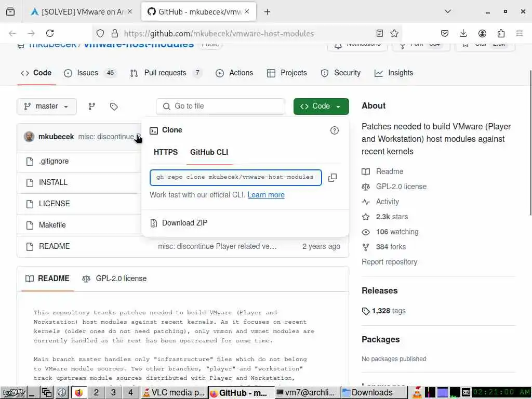Open the .gitignore file
Viewport: 532px width, 399px height.
(x=54, y=161)
